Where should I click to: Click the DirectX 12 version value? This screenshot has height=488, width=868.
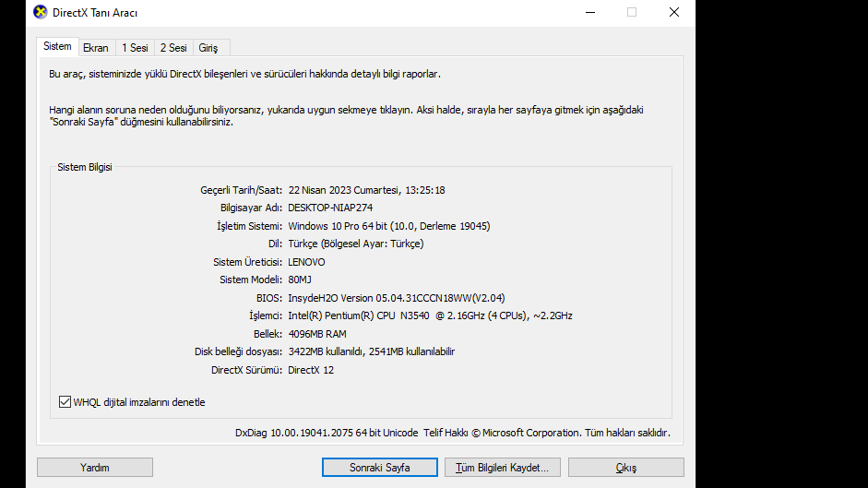click(311, 370)
